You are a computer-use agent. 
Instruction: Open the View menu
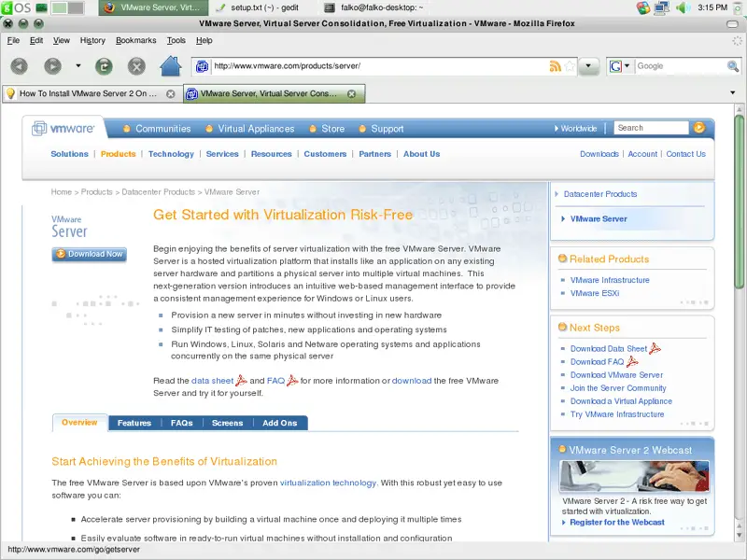61,40
